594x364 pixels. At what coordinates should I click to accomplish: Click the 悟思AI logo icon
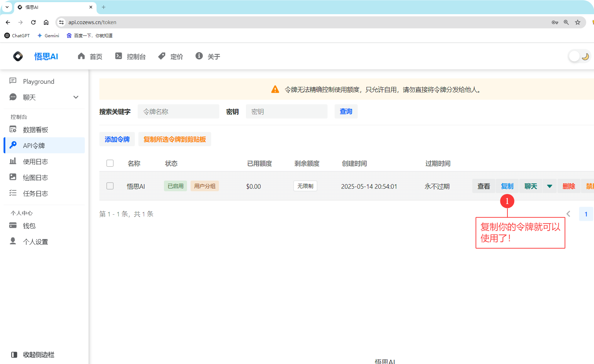point(17,56)
